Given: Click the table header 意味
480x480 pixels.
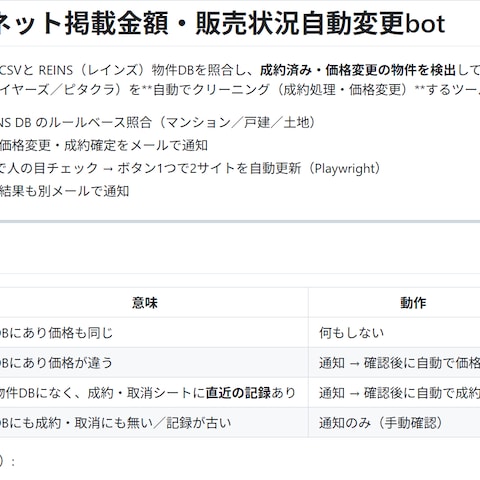Looking at the screenshot, I should 145,303.
